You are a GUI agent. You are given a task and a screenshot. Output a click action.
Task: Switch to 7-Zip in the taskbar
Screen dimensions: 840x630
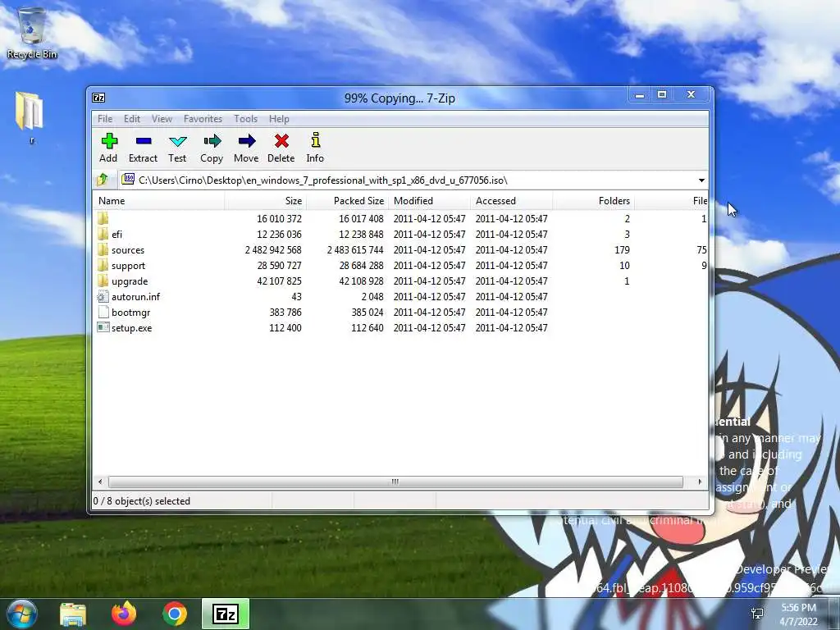tap(226, 614)
